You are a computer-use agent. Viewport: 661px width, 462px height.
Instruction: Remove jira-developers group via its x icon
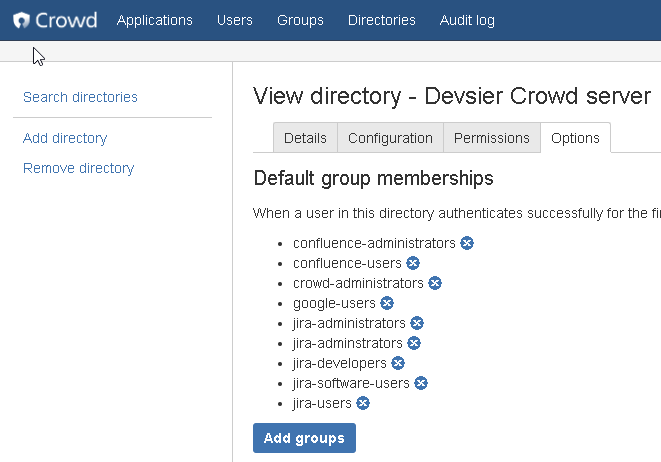[x=398, y=363]
